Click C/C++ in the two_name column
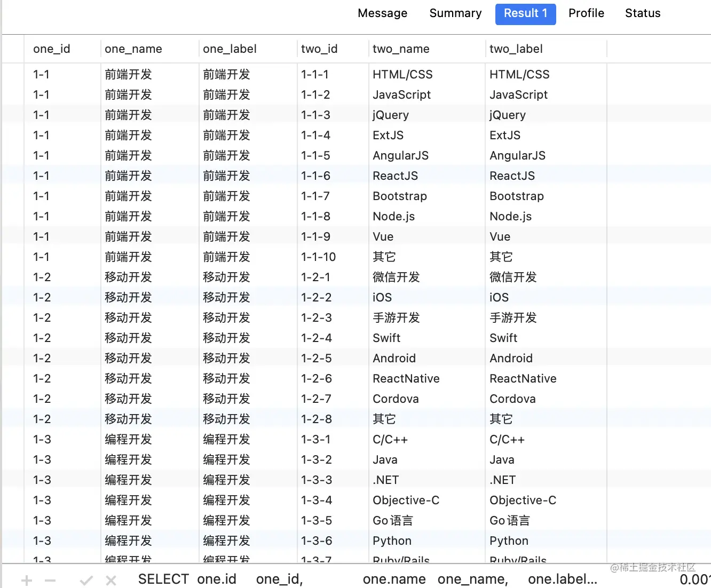This screenshot has height=588, width=711. tap(390, 440)
